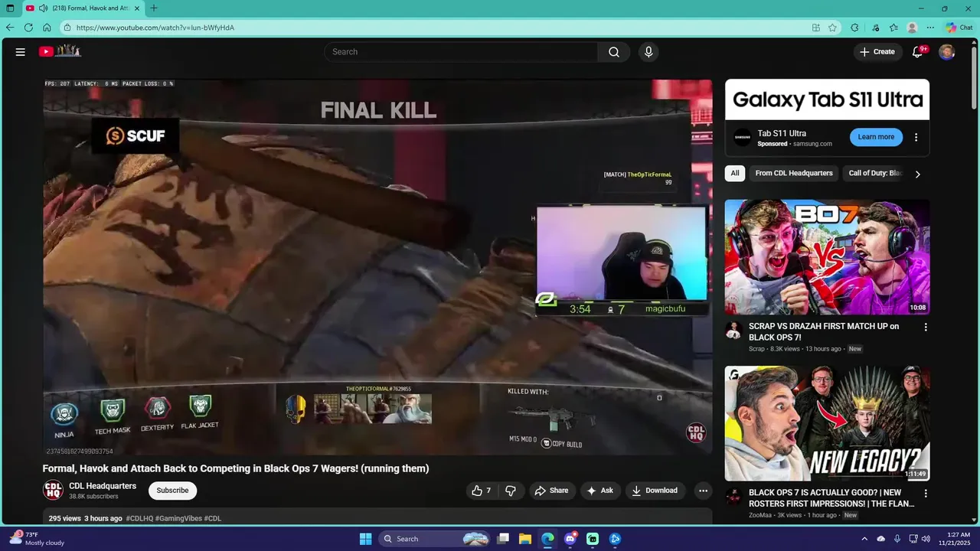Image resolution: width=980 pixels, height=551 pixels.
Task: Open options for Scrap vs Drazah video
Action: (925, 327)
